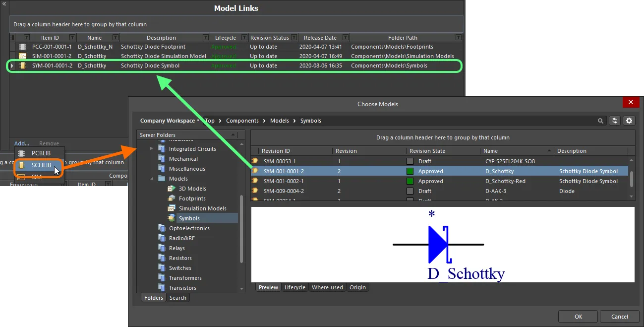Confirm selection with the OK button

578,316
